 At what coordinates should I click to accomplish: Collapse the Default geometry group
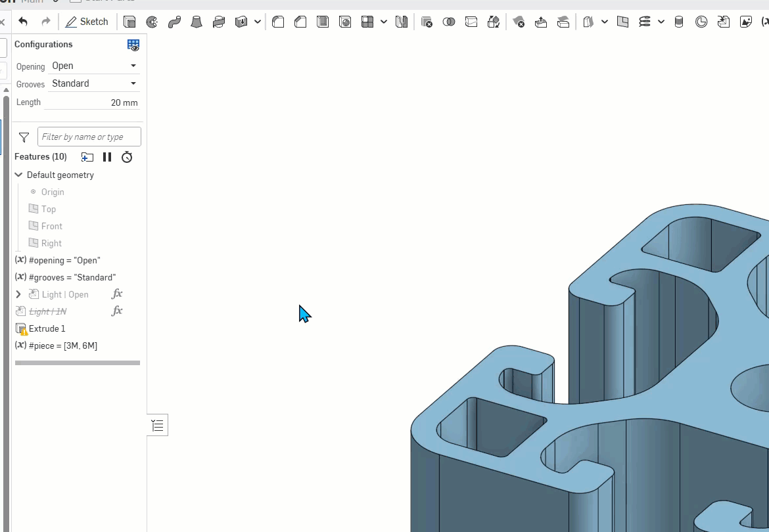click(x=18, y=175)
